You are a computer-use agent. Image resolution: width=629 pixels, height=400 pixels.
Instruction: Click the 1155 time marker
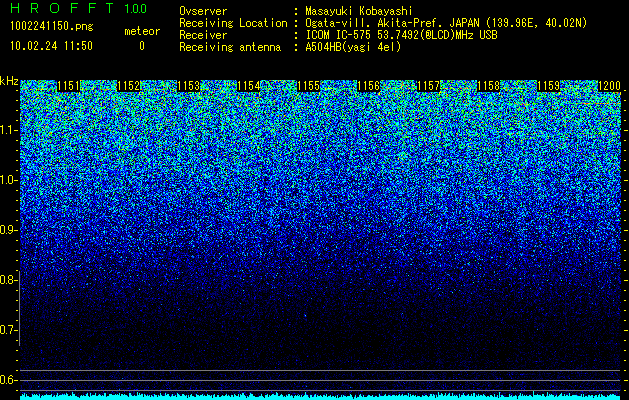pos(308,86)
